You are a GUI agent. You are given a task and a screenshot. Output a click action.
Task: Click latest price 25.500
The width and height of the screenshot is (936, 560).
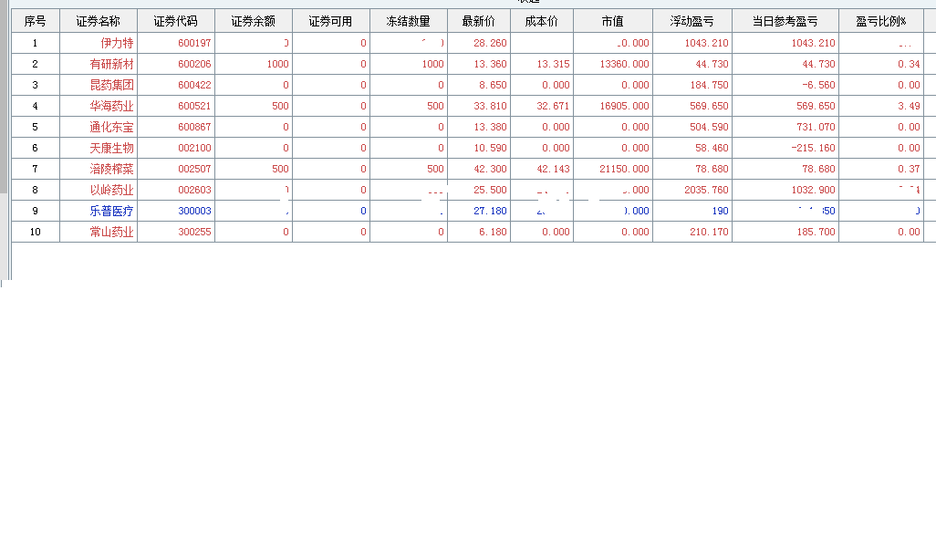[x=490, y=190]
